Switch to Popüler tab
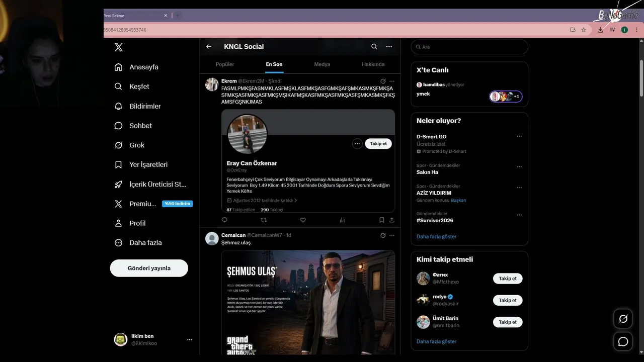644x362 pixels. (225, 64)
